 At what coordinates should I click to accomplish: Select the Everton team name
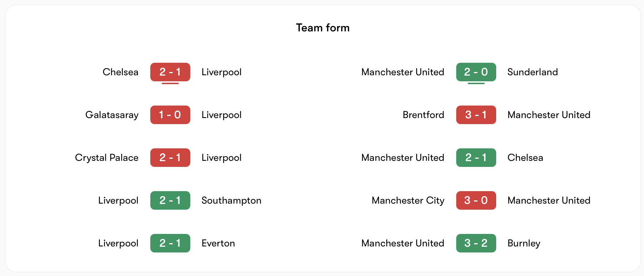pyautogui.click(x=218, y=243)
